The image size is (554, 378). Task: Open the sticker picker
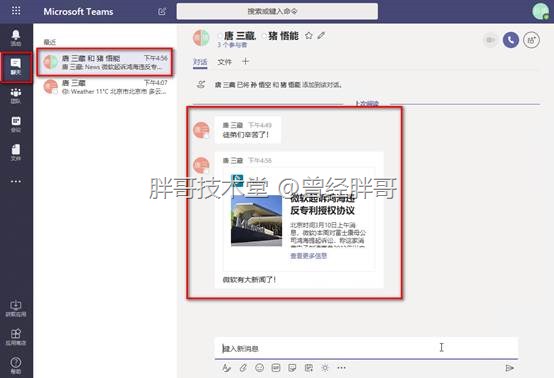[x=292, y=368]
